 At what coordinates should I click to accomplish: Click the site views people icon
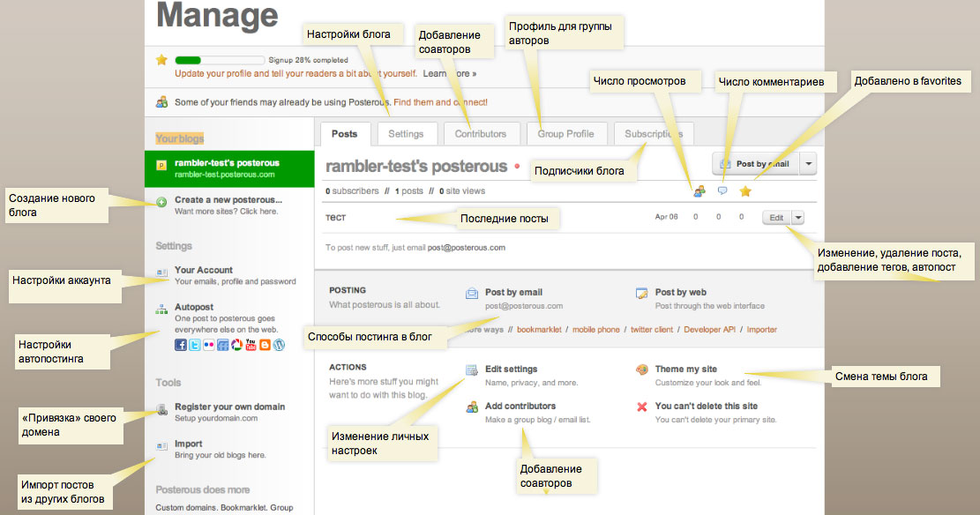click(699, 191)
